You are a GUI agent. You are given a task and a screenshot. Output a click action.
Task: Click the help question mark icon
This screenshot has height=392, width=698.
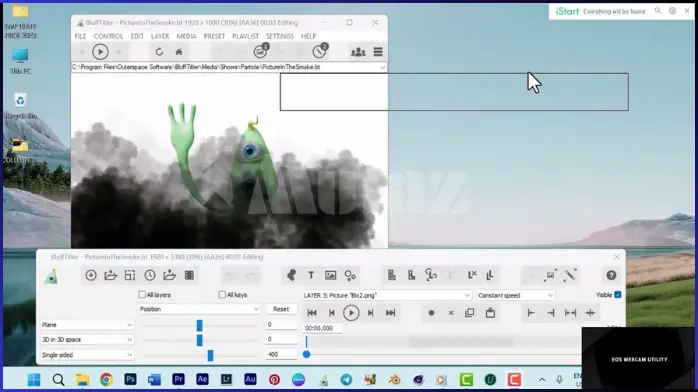(x=611, y=275)
